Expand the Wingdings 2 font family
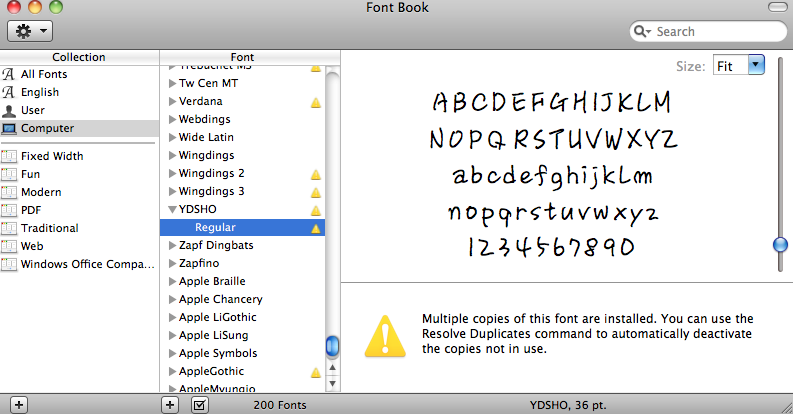Screen dimensions: 793x414 (x=172, y=173)
